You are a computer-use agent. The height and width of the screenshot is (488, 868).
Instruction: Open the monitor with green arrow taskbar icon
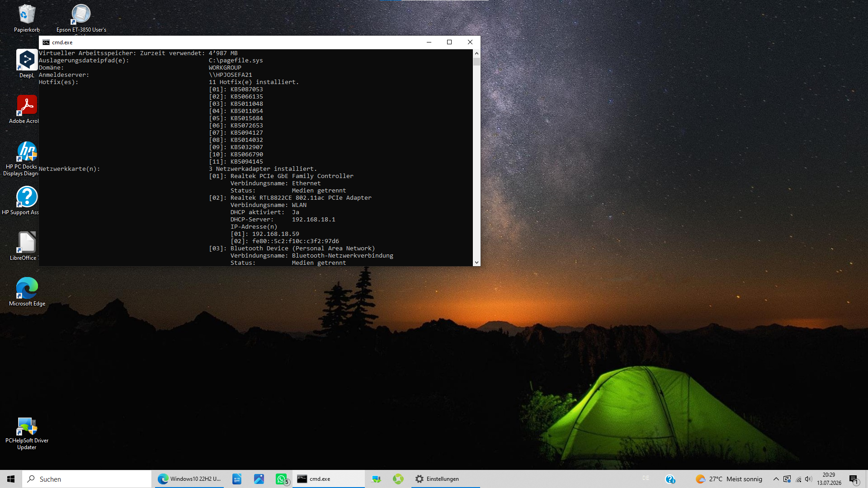[376, 479]
